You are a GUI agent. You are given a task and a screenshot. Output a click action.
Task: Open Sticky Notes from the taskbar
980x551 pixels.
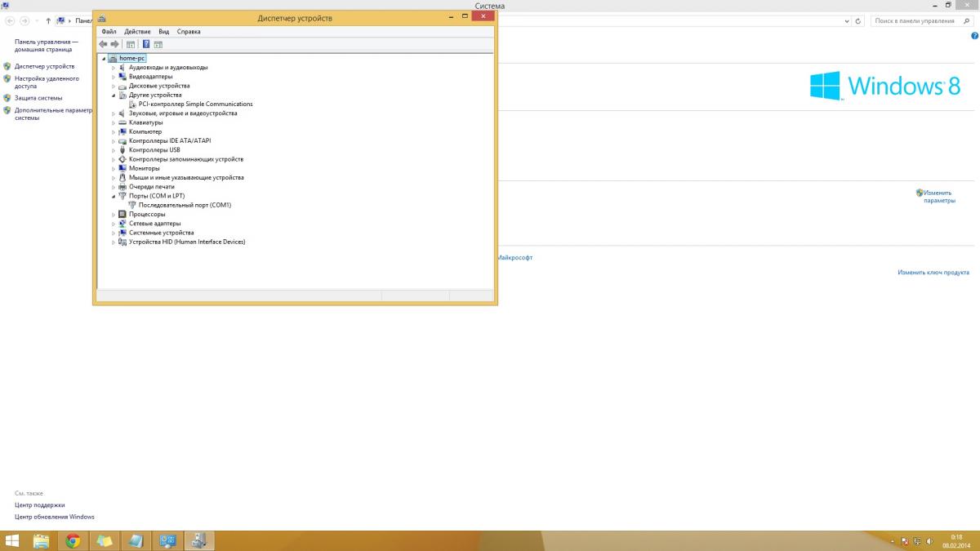105,540
